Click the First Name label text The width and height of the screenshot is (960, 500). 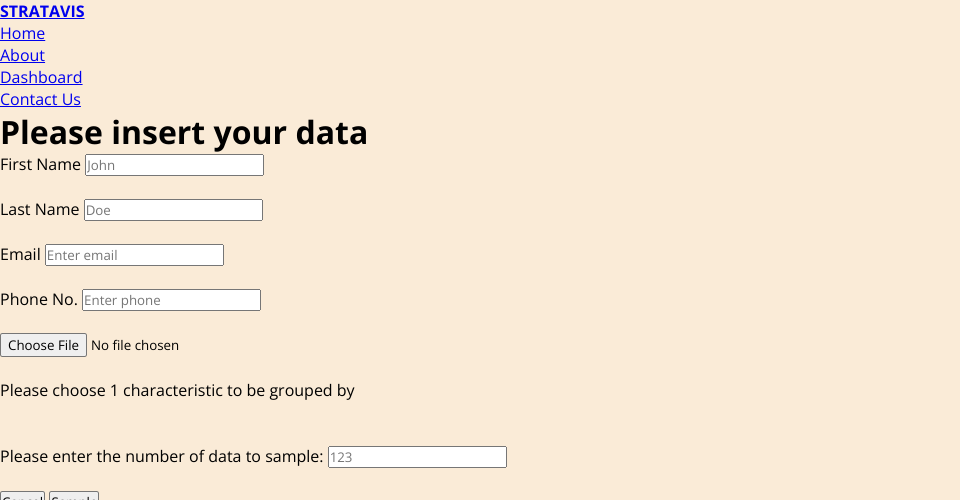point(40,165)
